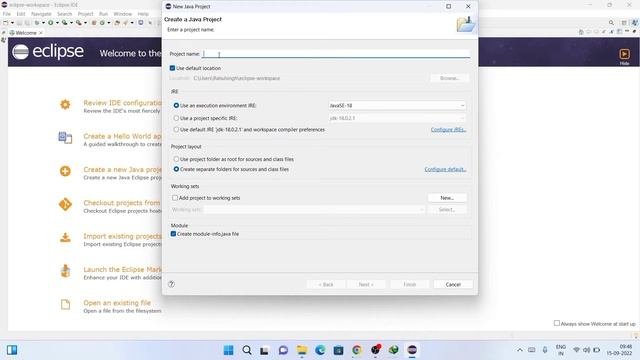The image size is (640, 360).
Task: Open File Explorer from taskbar
Action: click(302, 350)
